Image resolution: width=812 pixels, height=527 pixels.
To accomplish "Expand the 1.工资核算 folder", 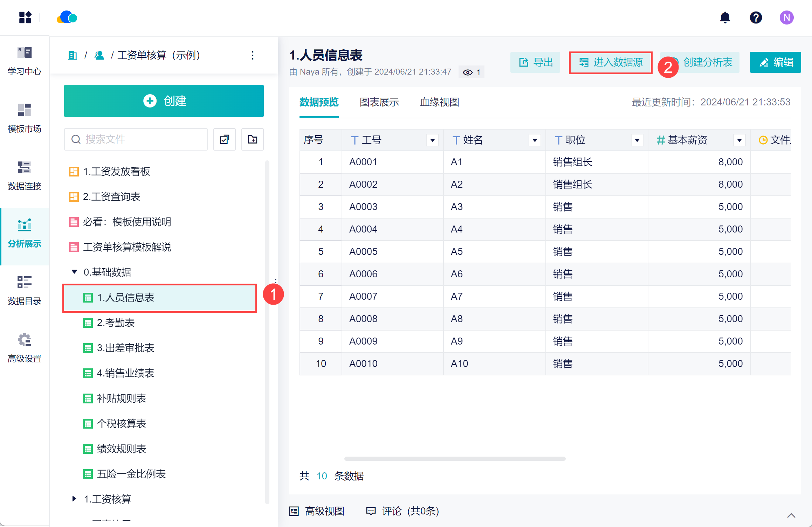I will (74, 499).
